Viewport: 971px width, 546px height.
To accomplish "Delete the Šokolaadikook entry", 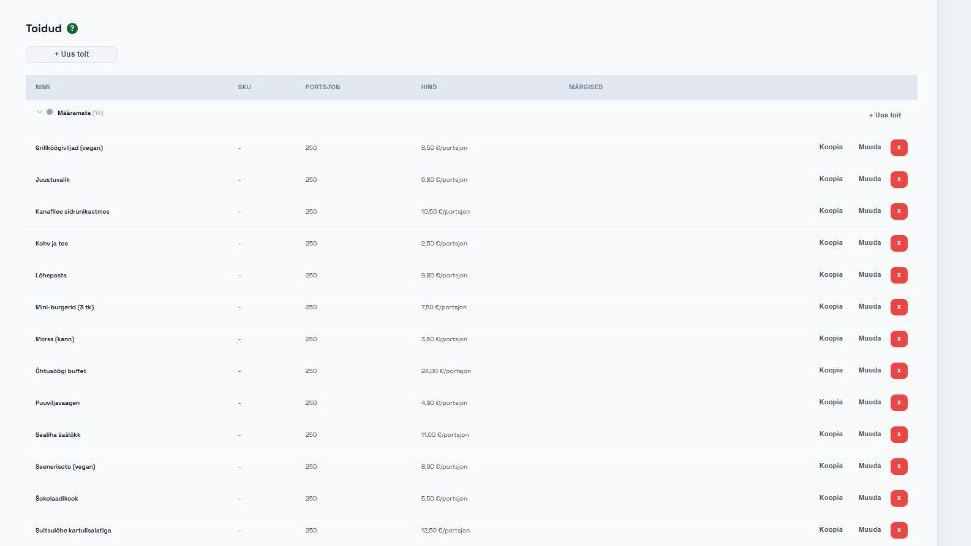I will click(x=899, y=498).
